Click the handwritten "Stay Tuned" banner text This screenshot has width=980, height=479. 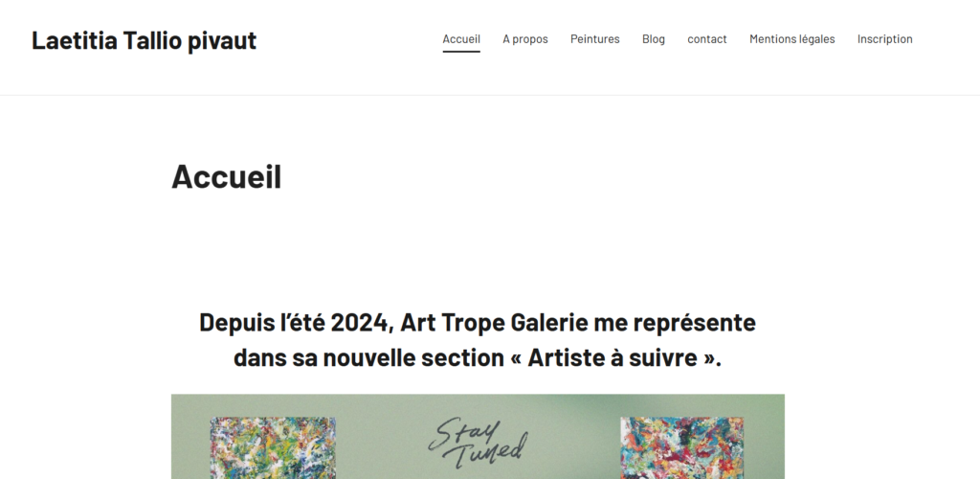click(481, 437)
